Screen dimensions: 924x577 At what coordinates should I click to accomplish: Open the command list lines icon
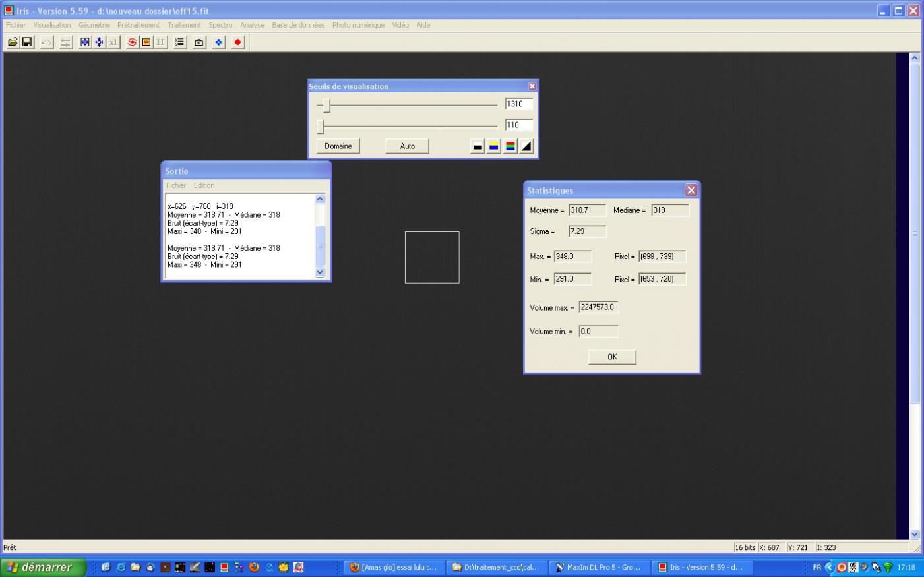(179, 42)
